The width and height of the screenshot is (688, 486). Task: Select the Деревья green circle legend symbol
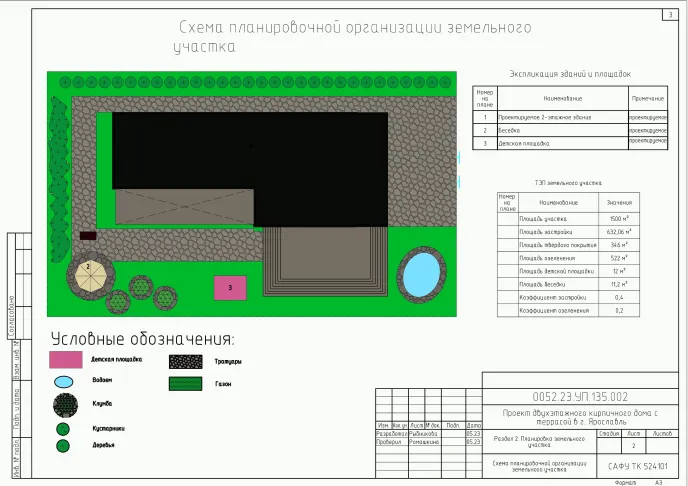(x=63, y=445)
